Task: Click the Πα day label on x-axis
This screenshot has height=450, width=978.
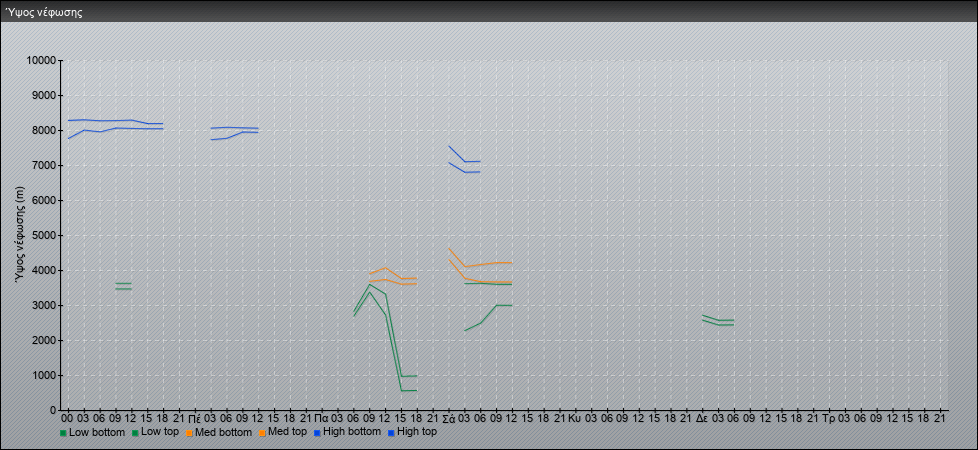Action: (321, 418)
